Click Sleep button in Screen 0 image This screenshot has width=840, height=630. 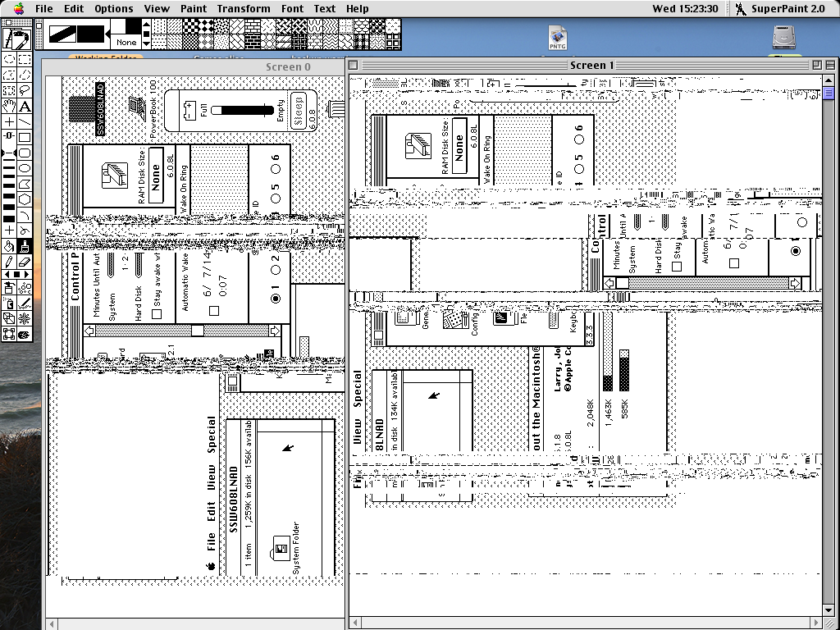click(x=299, y=111)
